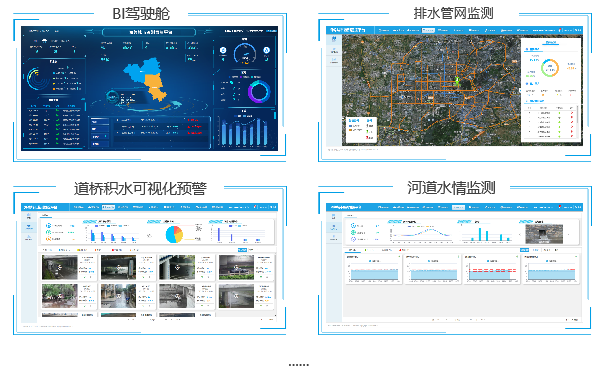The width and height of the screenshot is (605, 375).
Task: Click the chart with red dashed lines in river monitoring
Action: coord(491,269)
